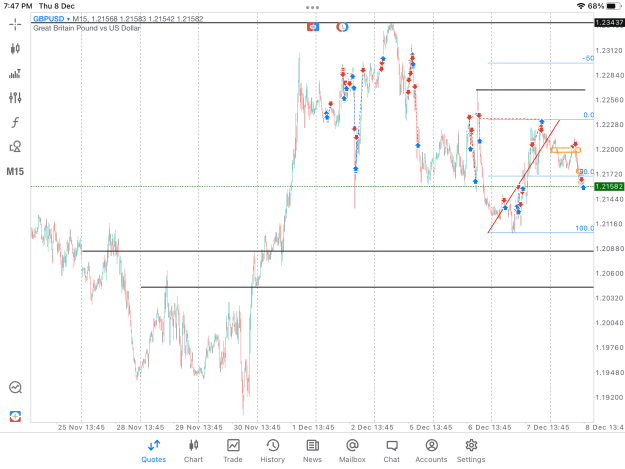Tap the Wi-Fi status icon

(581, 6)
